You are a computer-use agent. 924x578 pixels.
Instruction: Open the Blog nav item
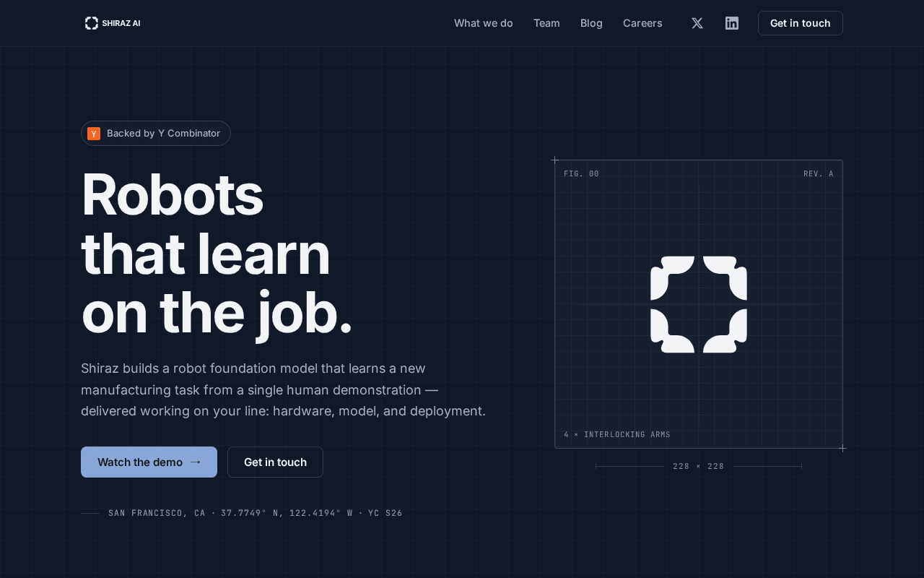click(591, 23)
